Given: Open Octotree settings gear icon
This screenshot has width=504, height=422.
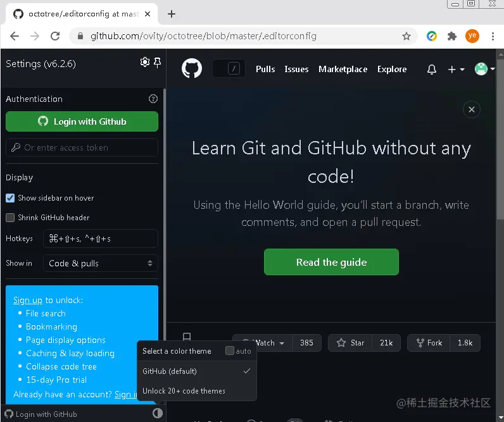Looking at the screenshot, I should [x=145, y=62].
